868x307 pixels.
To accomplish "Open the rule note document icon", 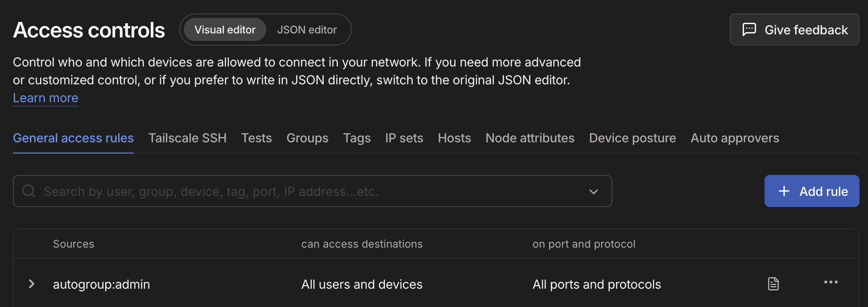I will (x=773, y=284).
